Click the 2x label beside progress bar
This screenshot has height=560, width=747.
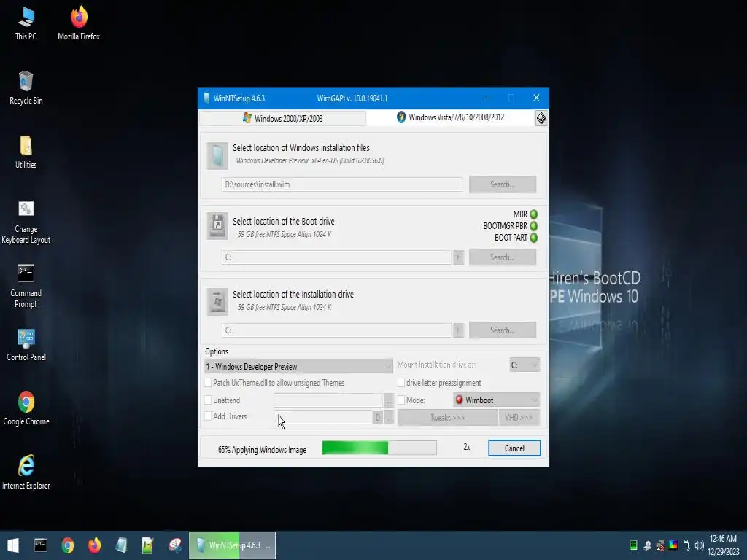[x=467, y=447]
